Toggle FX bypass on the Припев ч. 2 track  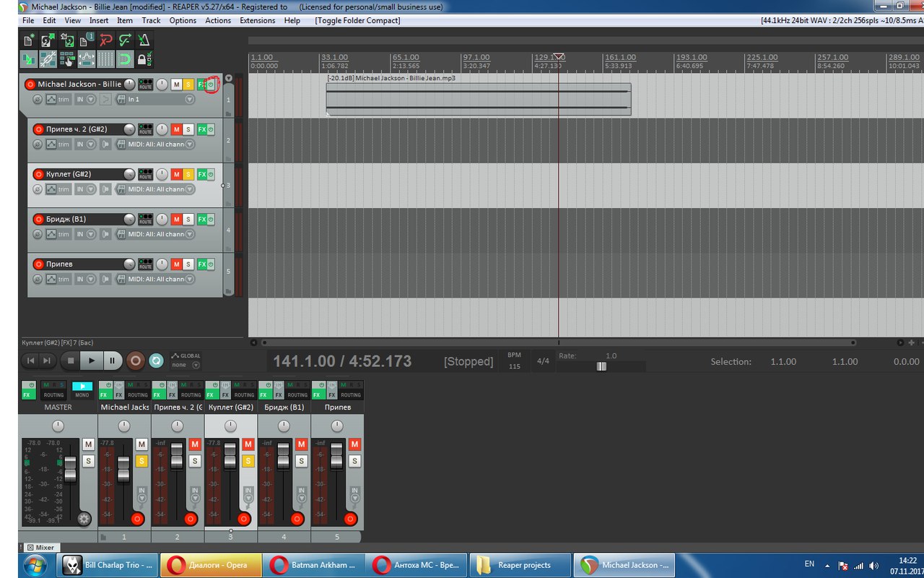[x=211, y=129]
